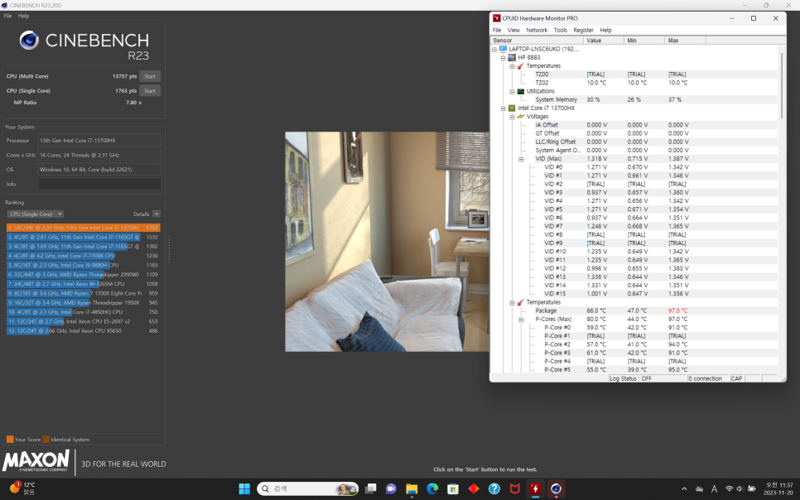Switch to Cinebench taskbar icon
Screen dimensions: 800x500
coord(556,489)
